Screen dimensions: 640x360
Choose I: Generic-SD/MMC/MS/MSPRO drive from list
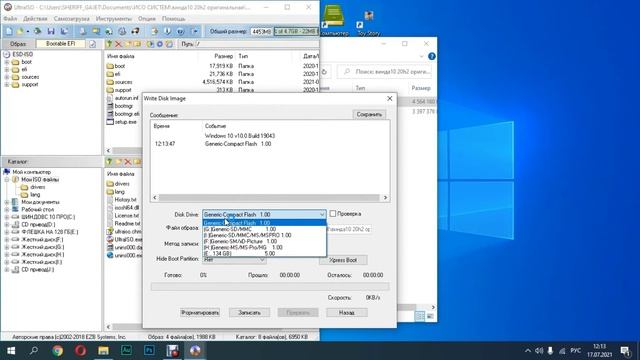[264, 235]
